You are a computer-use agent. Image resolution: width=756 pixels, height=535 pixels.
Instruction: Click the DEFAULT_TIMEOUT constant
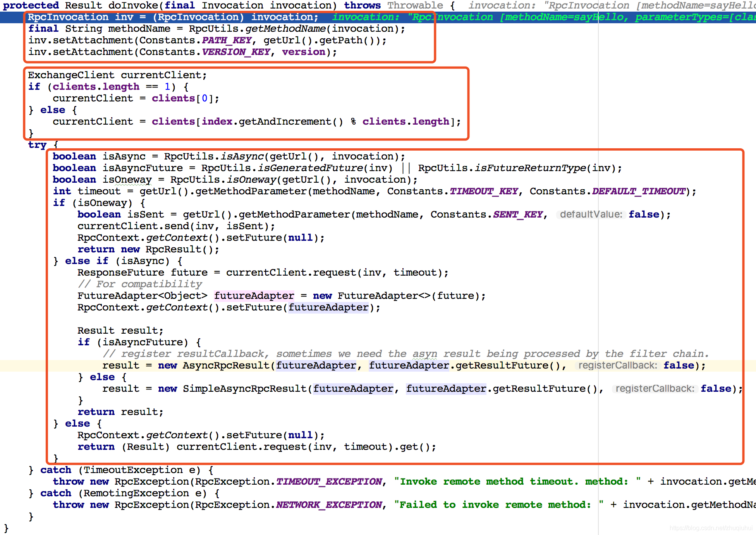coord(639,191)
